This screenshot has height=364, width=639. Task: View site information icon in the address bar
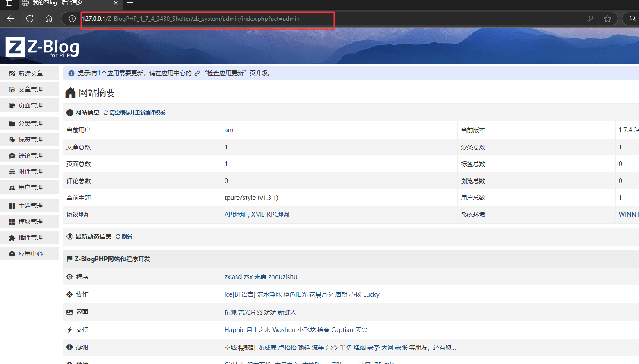click(x=72, y=19)
